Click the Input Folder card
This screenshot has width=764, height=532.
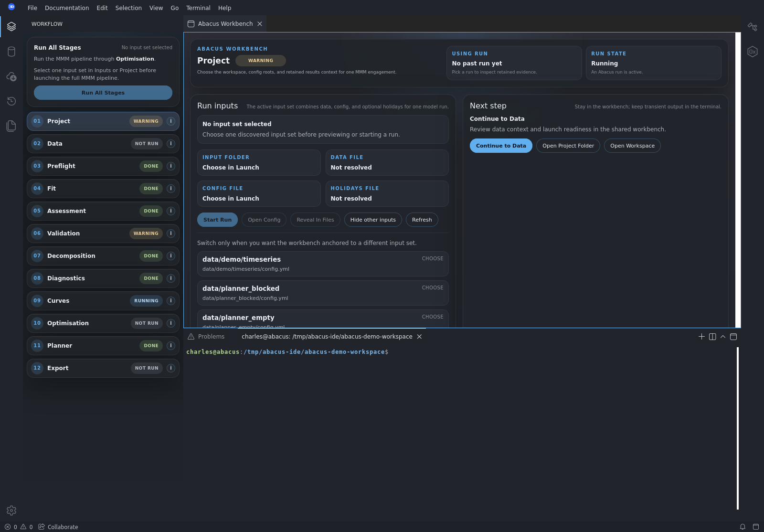(x=259, y=162)
